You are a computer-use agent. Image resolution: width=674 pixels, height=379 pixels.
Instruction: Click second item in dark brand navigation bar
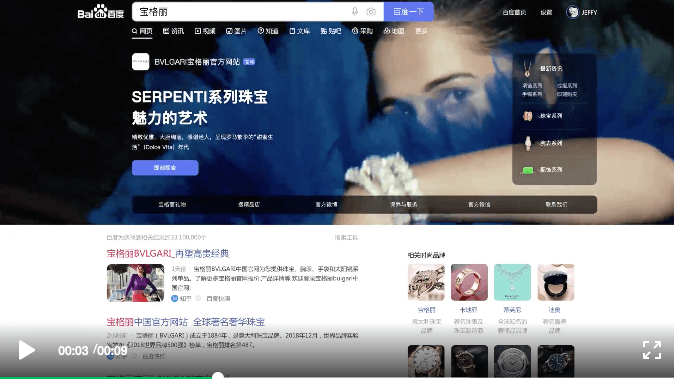click(x=249, y=205)
